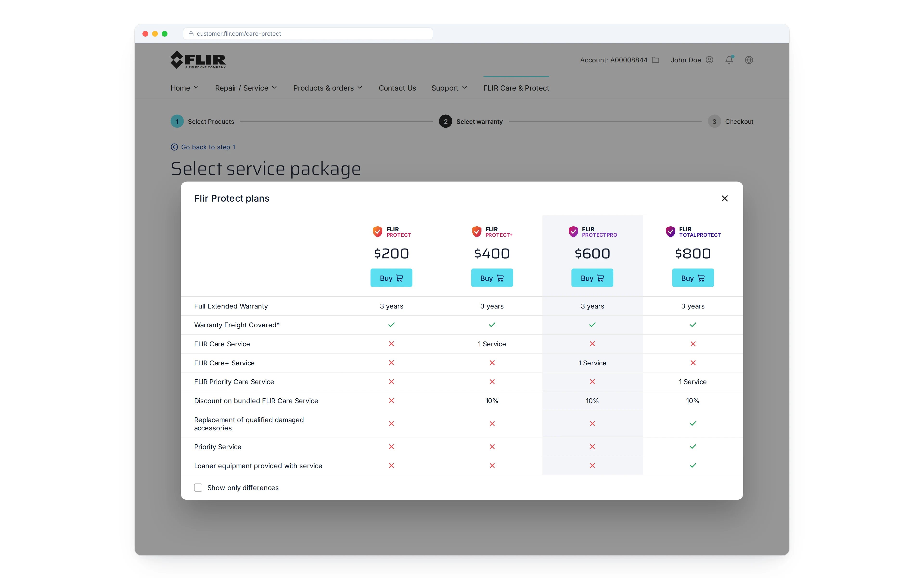Click Account: A00008844 text
Screen dimensions: 924x578
[x=614, y=60]
